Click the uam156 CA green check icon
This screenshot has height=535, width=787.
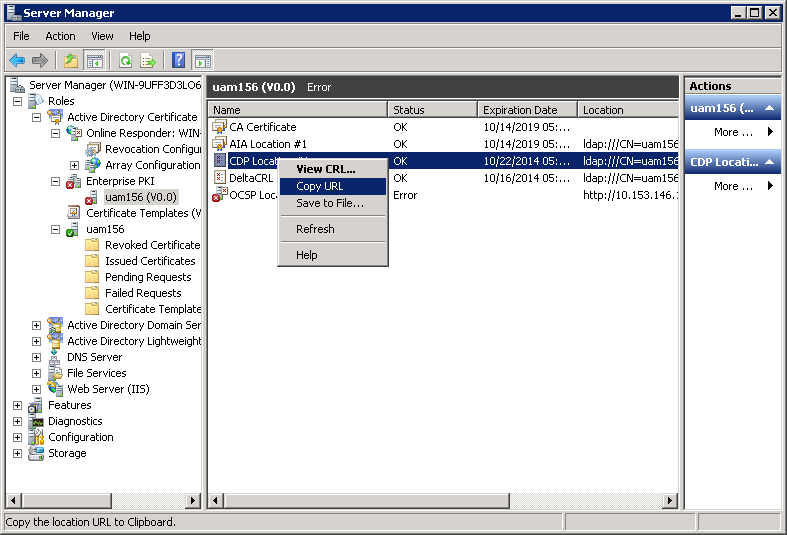coord(72,229)
